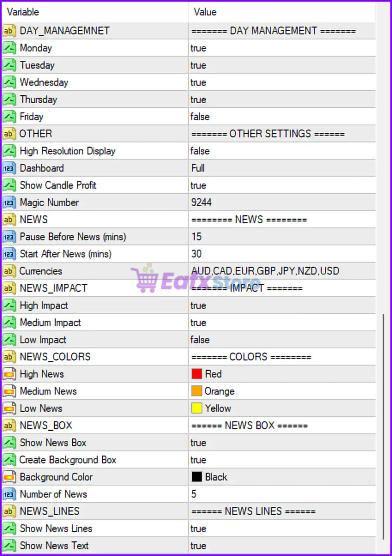Toggle Show News Box true value

(198, 443)
